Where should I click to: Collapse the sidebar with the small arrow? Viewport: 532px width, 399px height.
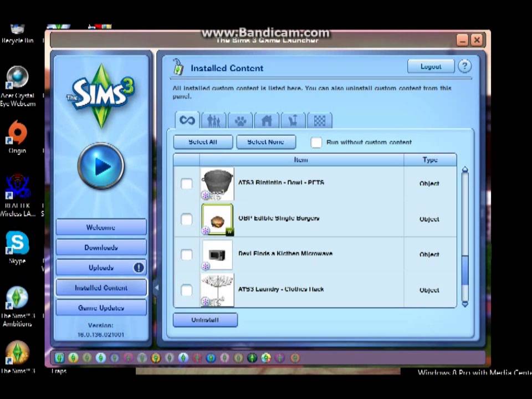tap(156, 288)
